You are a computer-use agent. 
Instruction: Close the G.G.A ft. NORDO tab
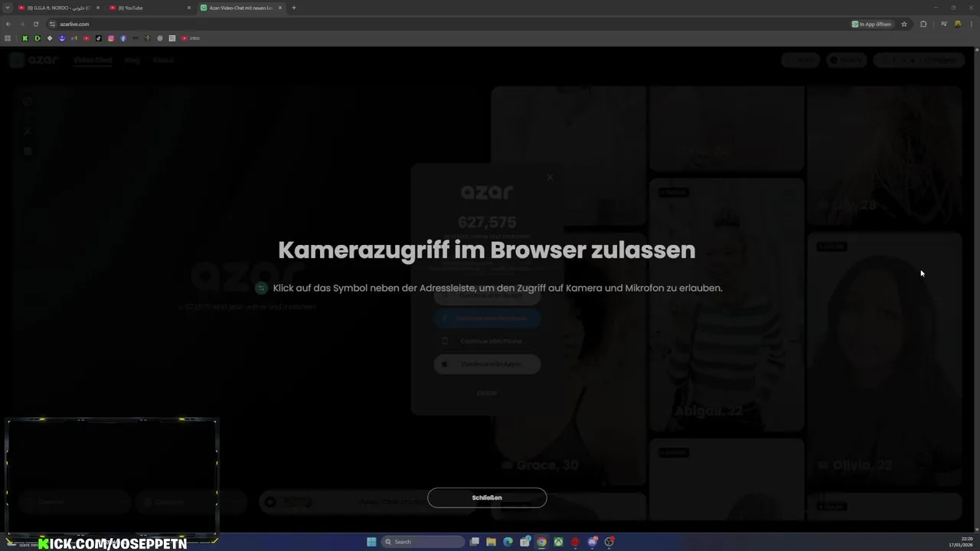point(98,8)
